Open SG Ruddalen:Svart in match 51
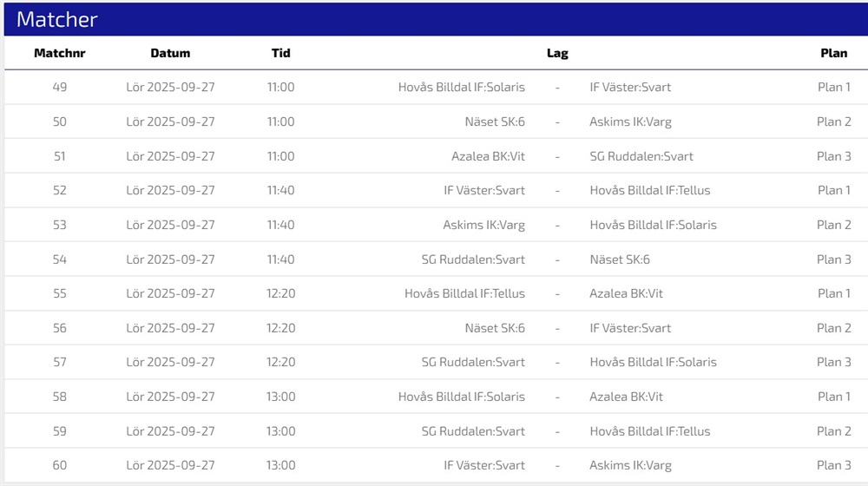The image size is (868, 486). point(641,156)
